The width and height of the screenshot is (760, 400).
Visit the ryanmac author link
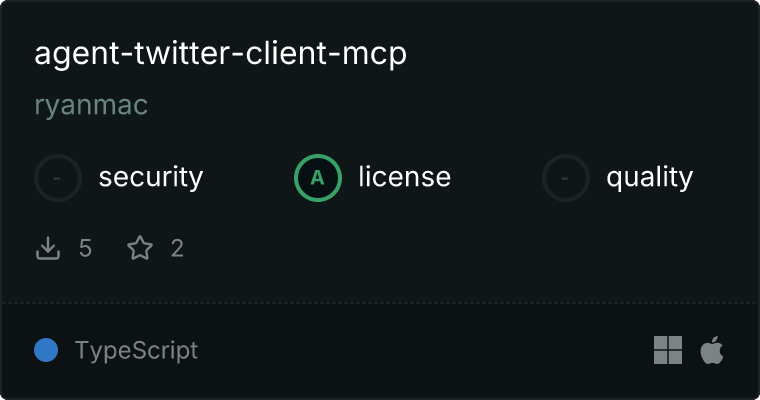coord(91,106)
